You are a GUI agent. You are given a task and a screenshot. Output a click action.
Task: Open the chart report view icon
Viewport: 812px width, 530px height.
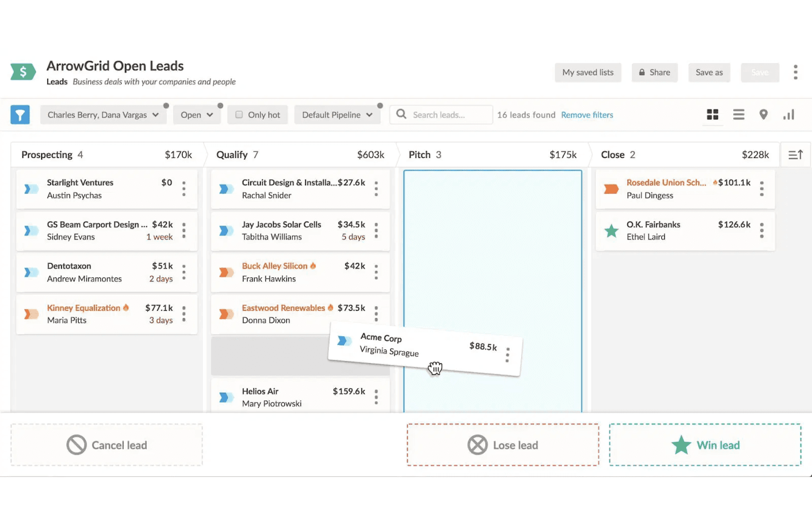tap(788, 115)
